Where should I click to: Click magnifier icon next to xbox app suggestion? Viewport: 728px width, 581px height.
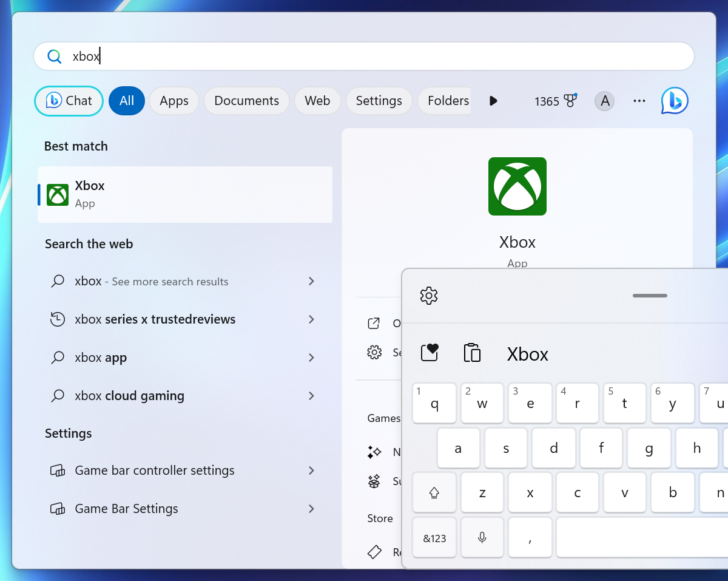(x=58, y=358)
